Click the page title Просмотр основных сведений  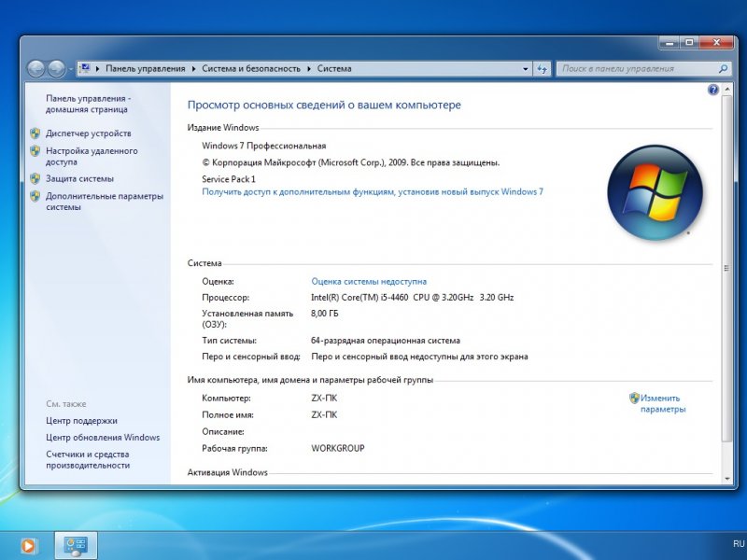pyautogui.click(x=324, y=105)
